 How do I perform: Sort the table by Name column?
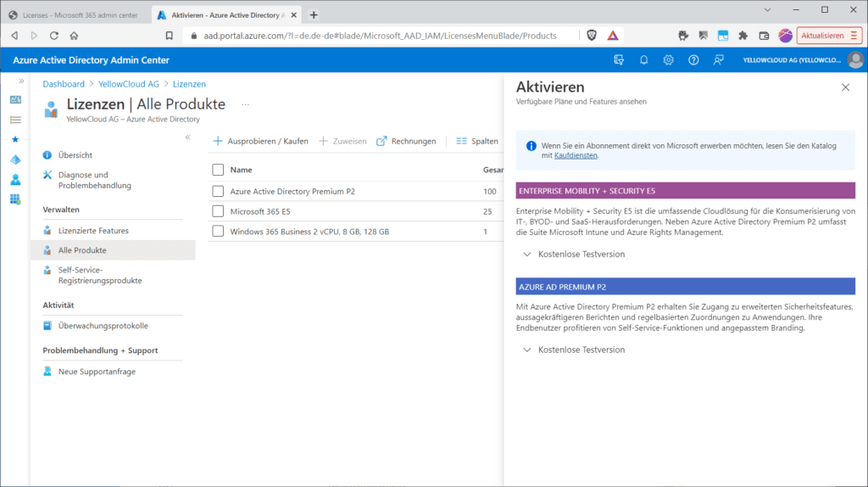(x=241, y=170)
